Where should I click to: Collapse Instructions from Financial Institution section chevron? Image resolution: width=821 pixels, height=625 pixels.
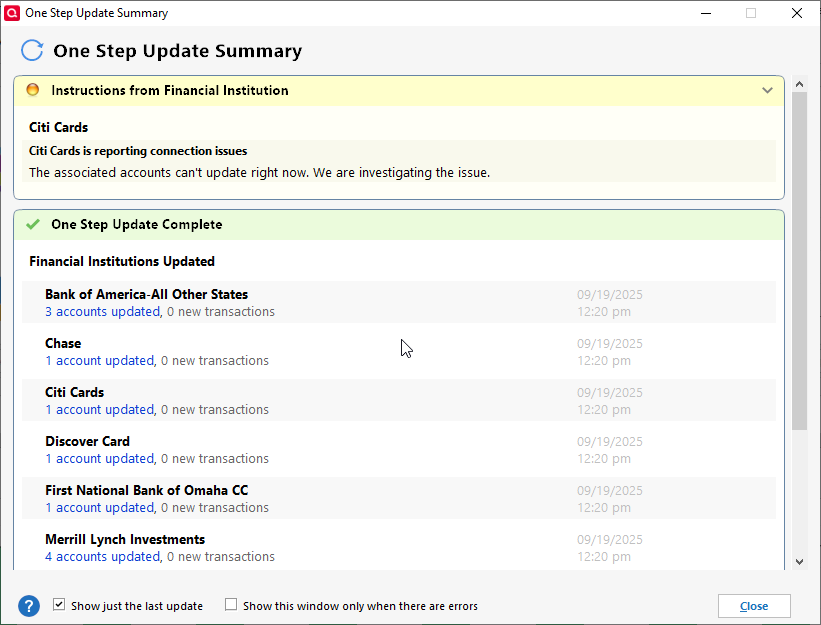[x=767, y=91]
